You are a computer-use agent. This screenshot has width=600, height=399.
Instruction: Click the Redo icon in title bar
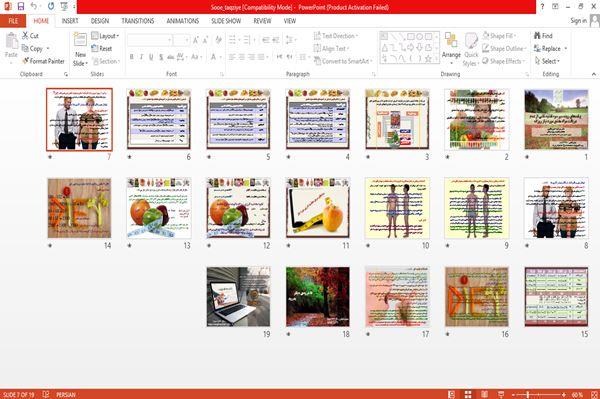[x=51, y=7]
